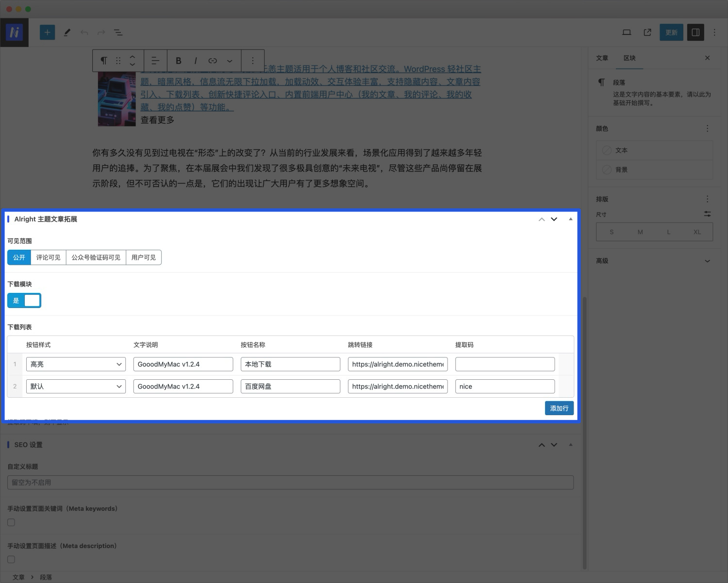This screenshot has width=728, height=583.
Task: Collapse the Alright 主题文章拓展 panel
Action: [571, 219]
